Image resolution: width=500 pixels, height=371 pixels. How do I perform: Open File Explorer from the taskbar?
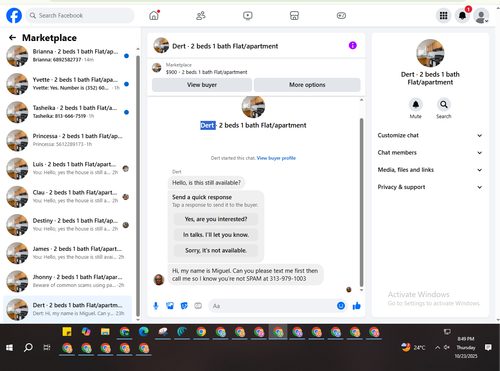pyautogui.click(x=105, y=332)
